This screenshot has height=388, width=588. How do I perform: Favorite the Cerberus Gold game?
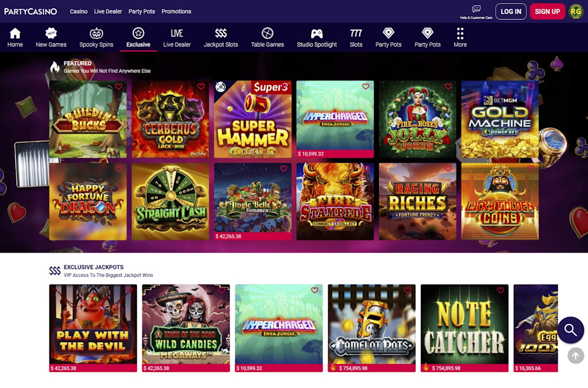coord(201,87)
